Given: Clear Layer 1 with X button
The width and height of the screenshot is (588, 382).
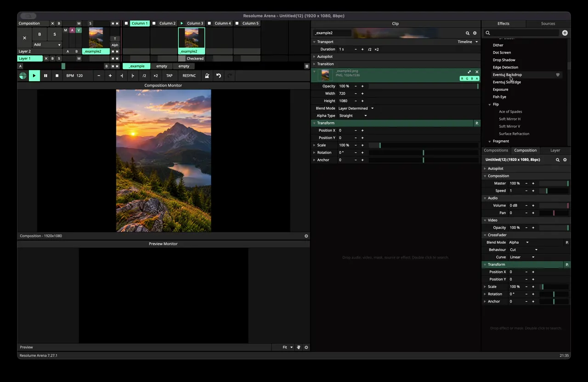Looking at the screenshot, I should tap(46, 59).
